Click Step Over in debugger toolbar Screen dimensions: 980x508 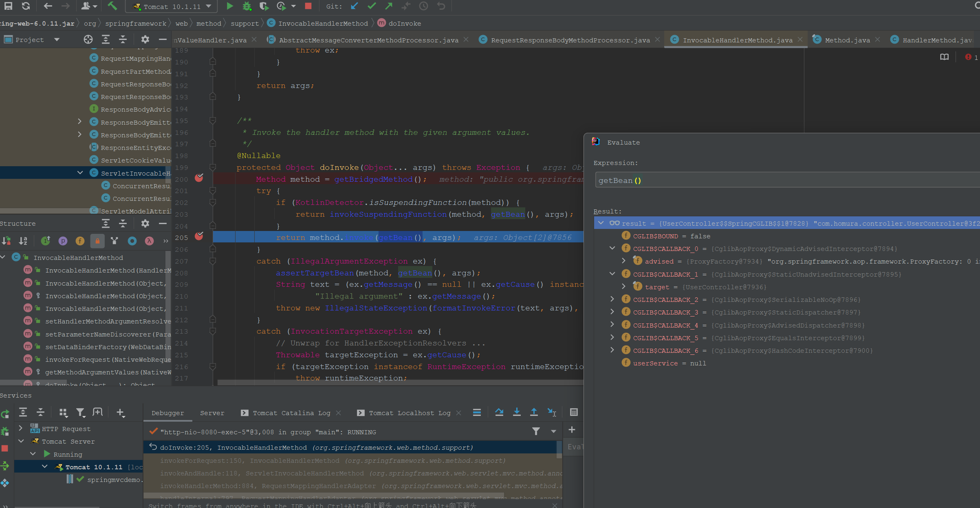click(x=499, y=412)
